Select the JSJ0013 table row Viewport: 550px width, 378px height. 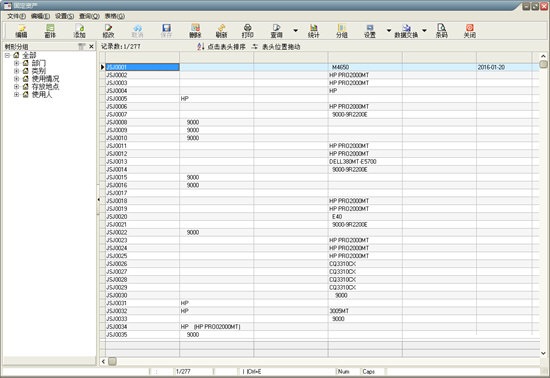tap(322, 162)
